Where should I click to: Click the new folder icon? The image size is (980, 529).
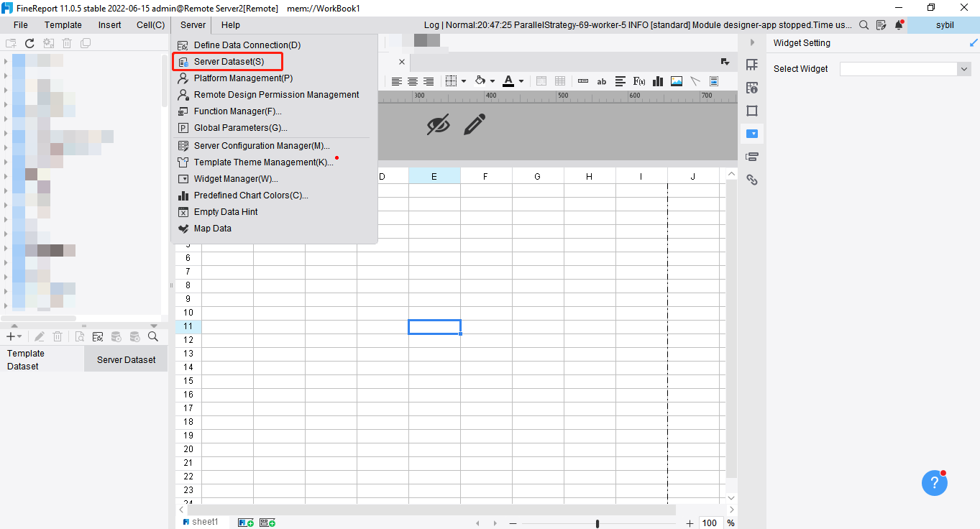tap(11, 44)
